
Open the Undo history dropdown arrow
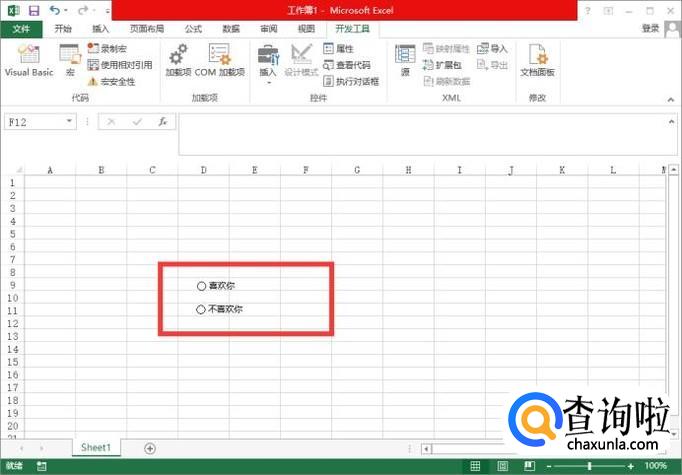[x=66, y=10]
